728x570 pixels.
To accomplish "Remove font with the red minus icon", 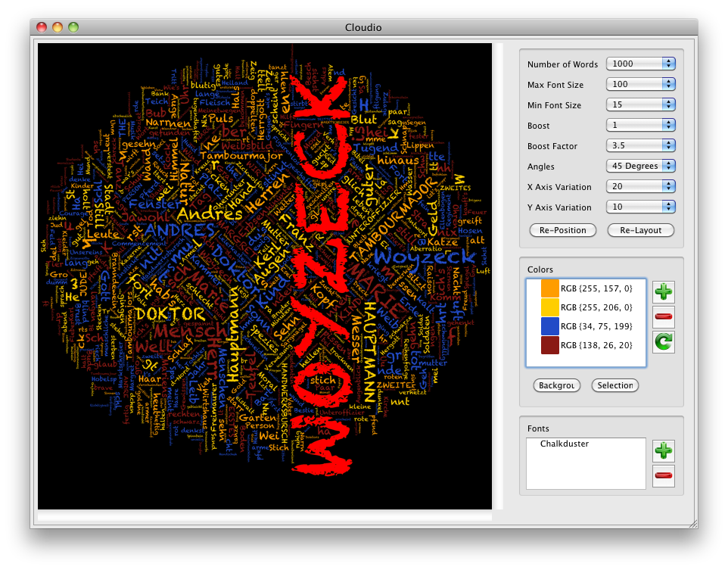I will click(x=664, y=476).
